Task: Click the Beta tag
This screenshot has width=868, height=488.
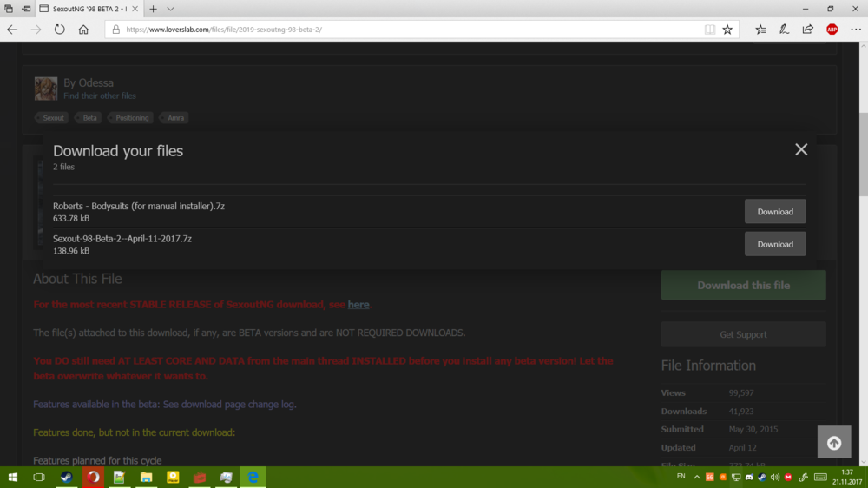Action: [89, 118]
